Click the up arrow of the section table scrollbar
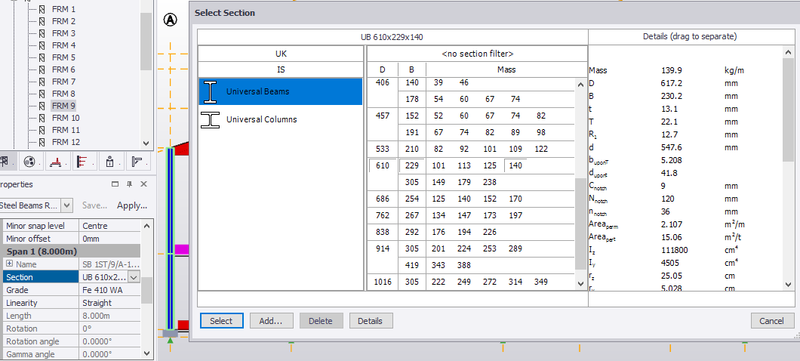The height and width of the screenshot is (361, 800). coord(581,85)
